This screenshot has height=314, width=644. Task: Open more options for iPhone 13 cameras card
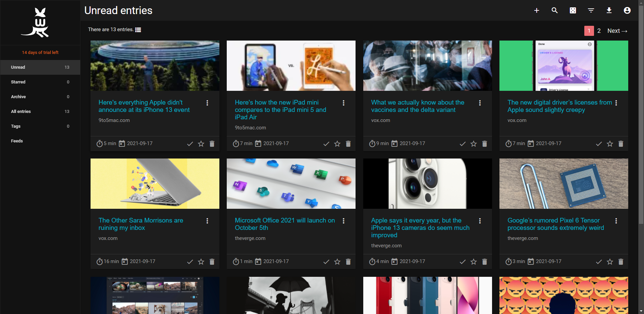(x=480, y=221)
